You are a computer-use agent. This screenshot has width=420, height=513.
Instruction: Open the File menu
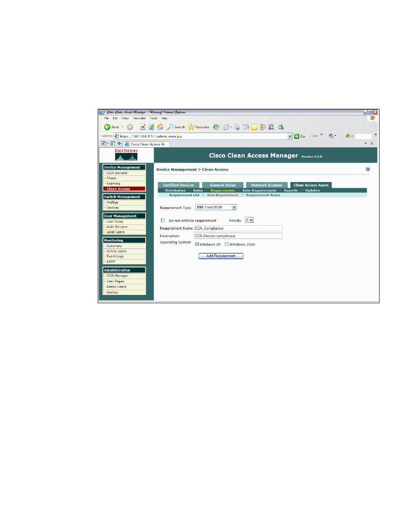pyautogui.click(x=107, y=119)
